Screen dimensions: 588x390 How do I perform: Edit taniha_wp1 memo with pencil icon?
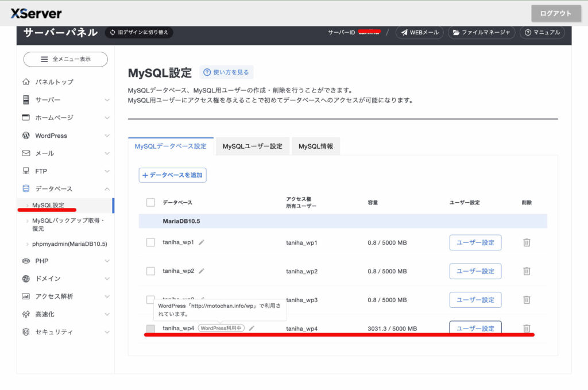[202, 242]
